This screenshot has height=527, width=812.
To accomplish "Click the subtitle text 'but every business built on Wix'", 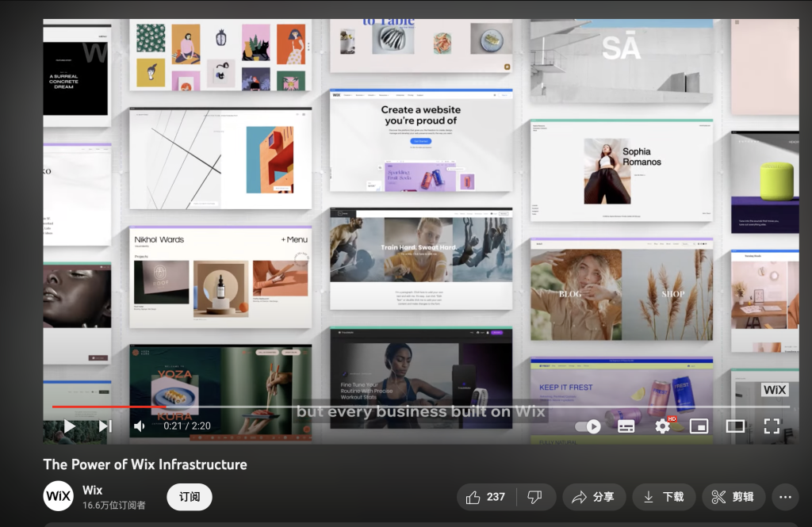I will point(420,411).
